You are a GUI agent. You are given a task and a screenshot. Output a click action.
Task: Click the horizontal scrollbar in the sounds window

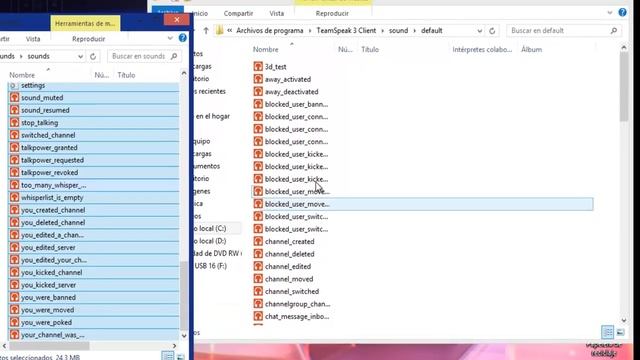coord(49,346)
